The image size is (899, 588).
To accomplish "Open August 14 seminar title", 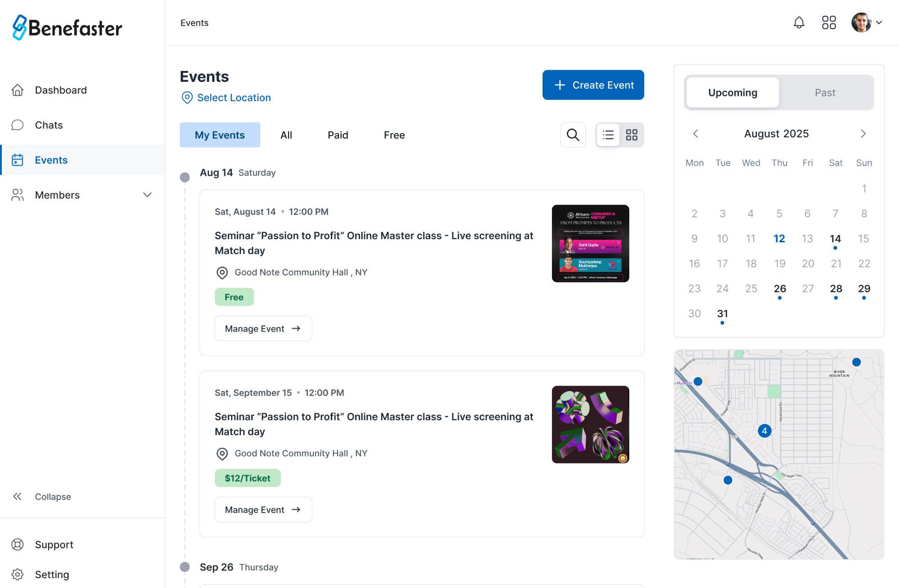I will [374, 243].
